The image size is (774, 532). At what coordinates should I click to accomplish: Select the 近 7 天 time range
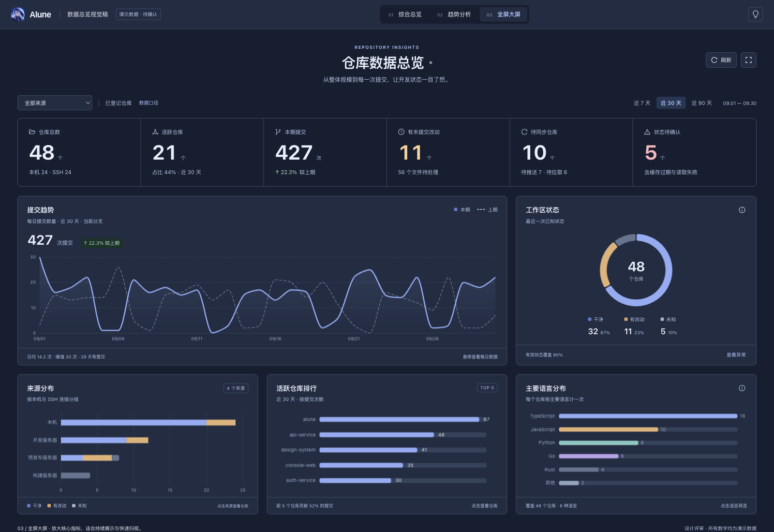[642, 103]
